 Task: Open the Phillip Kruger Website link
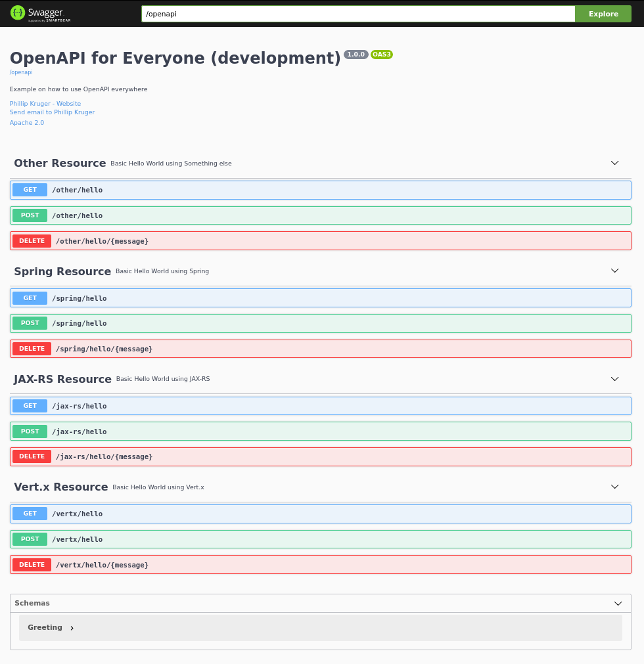point(45,103)
